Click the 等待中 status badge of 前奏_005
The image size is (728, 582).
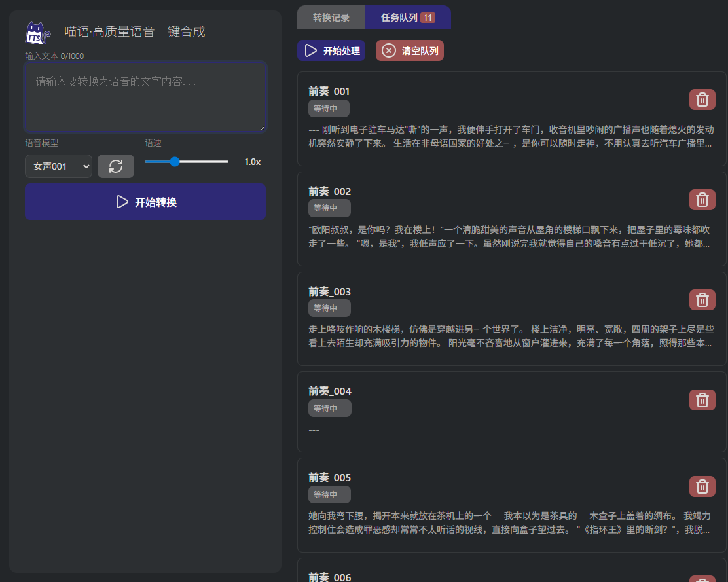point(329,495)
